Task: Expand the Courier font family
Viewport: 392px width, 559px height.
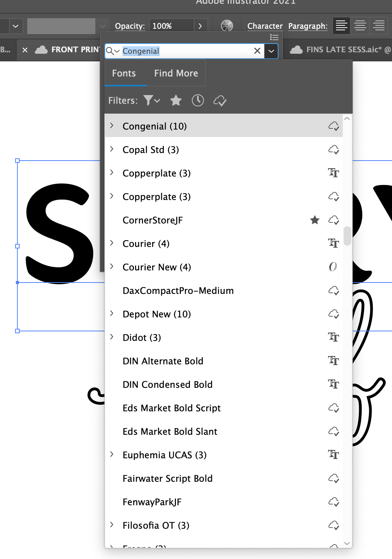Action: coord(112,243)
